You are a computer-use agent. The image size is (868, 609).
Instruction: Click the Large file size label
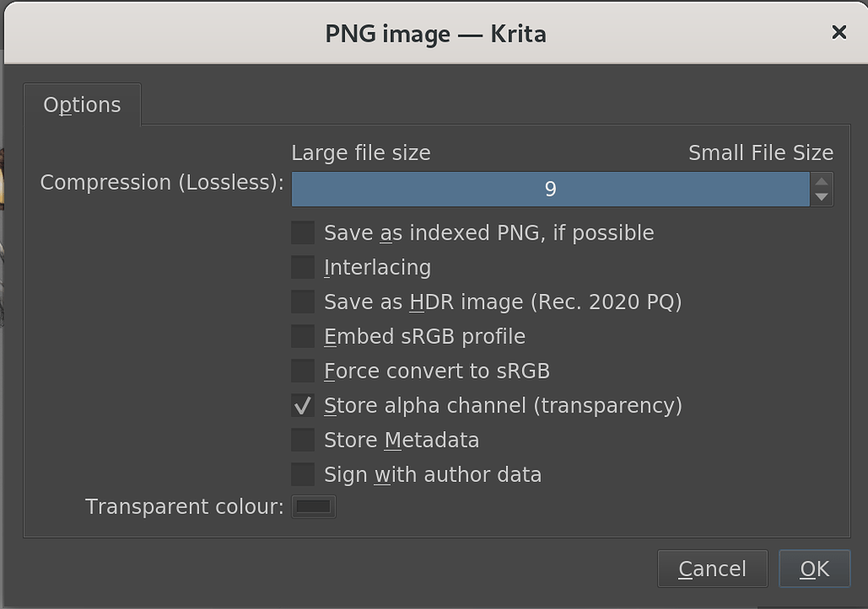[x=360, y=152]
